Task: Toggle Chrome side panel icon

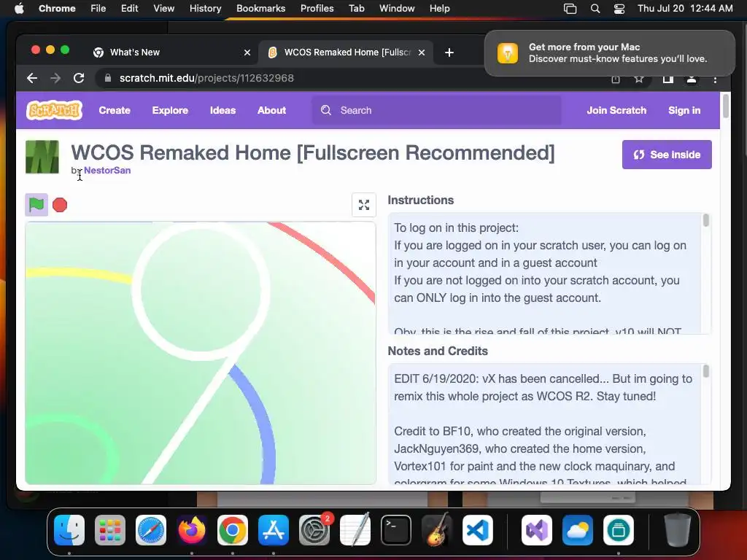Action: [x=668, y=79]
